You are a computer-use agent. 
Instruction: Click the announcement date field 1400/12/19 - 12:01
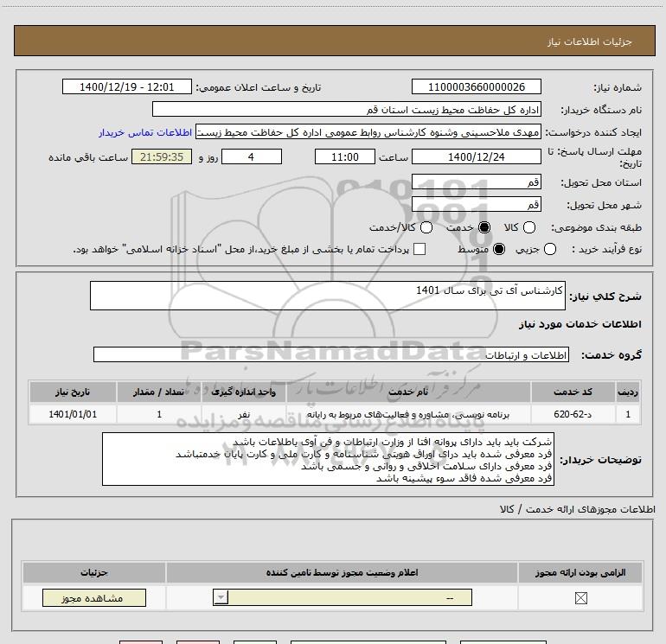(x=127, y=86)
